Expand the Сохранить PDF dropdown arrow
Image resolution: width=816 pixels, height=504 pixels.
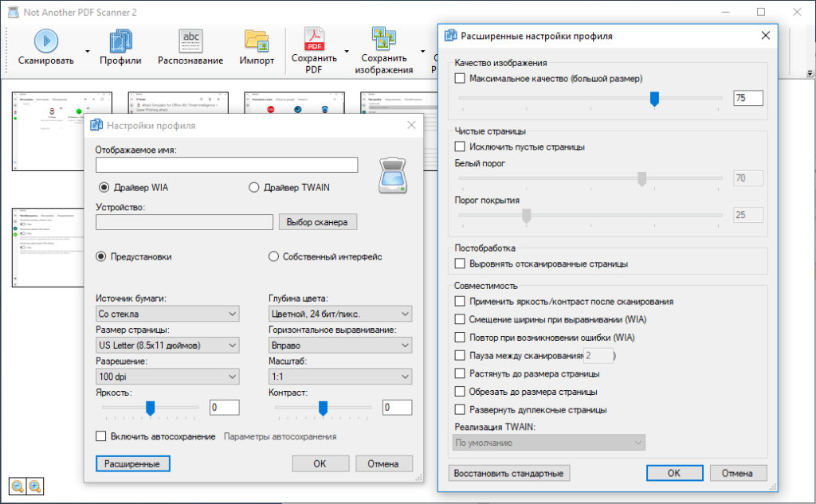click(347, 51)
